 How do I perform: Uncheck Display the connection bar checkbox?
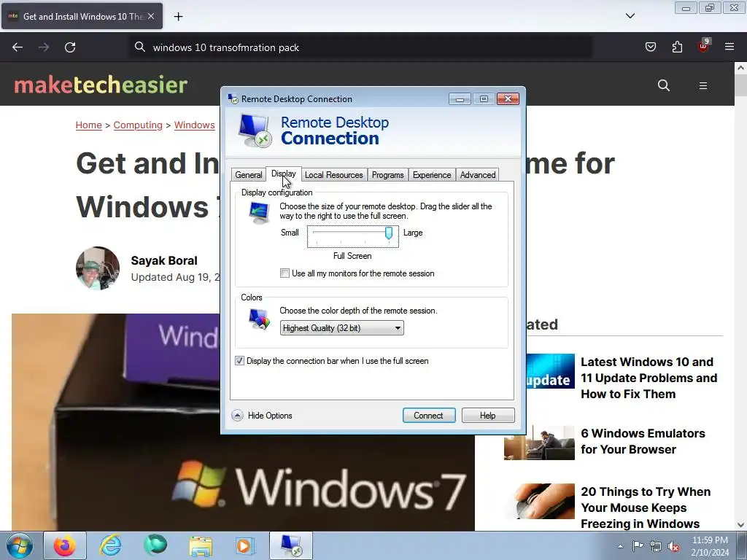(239, 361)
